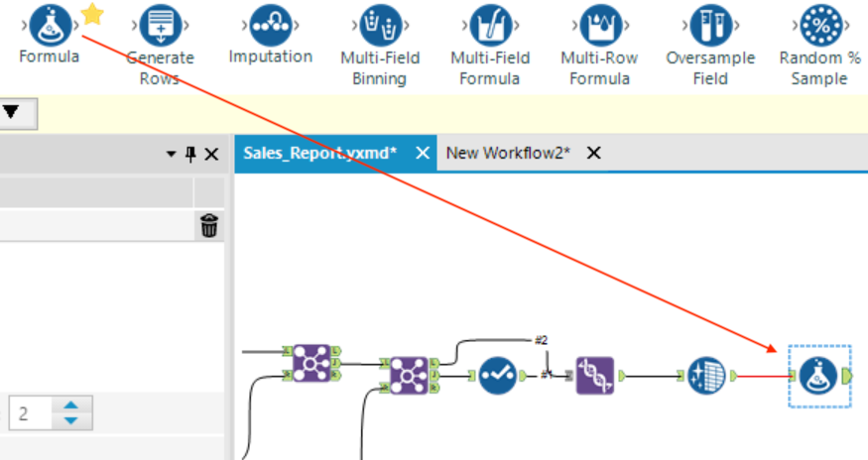Screen dimensions: 868x460
Task: Close the configuration panel
Action: click(211, 154)
